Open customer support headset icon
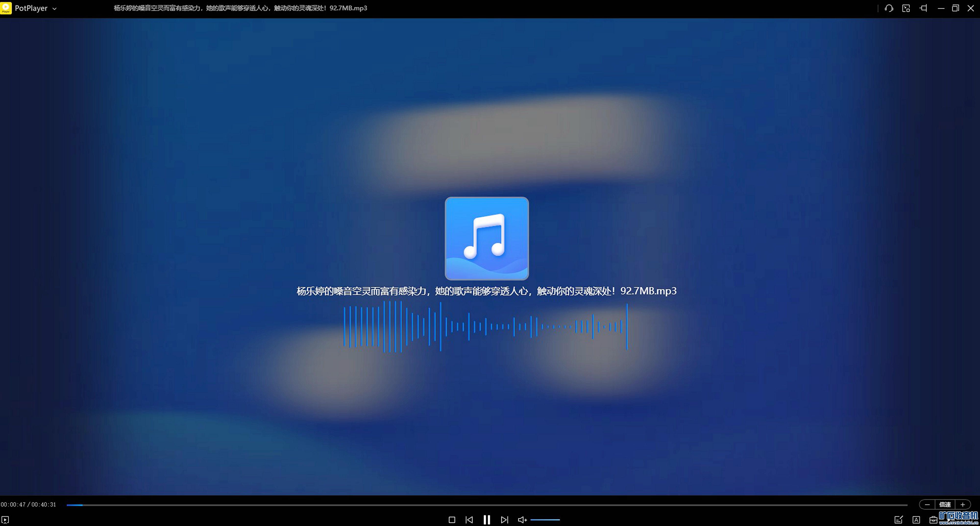The height and width of the screenshot is (526, 980). point(889,8)
